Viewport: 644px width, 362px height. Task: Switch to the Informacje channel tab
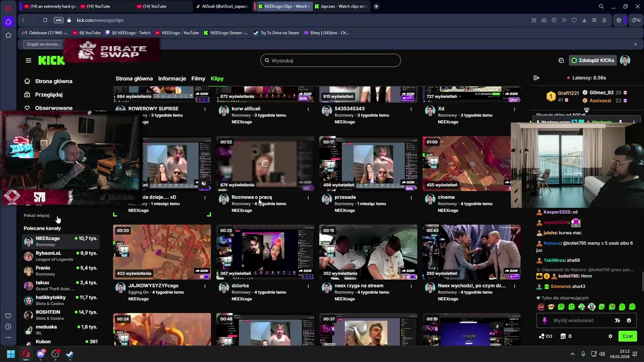tap(172, 78)
